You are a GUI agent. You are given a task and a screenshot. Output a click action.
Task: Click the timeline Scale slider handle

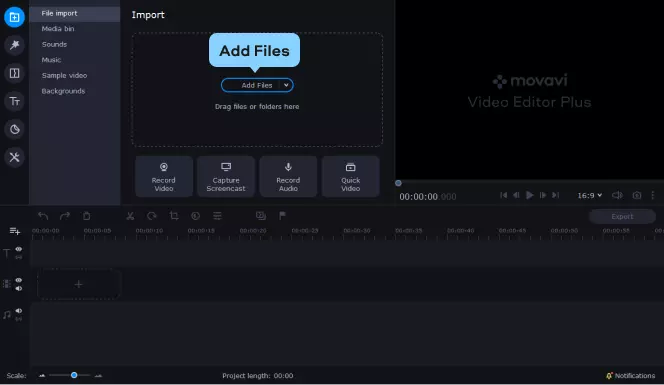pos(74,375)
